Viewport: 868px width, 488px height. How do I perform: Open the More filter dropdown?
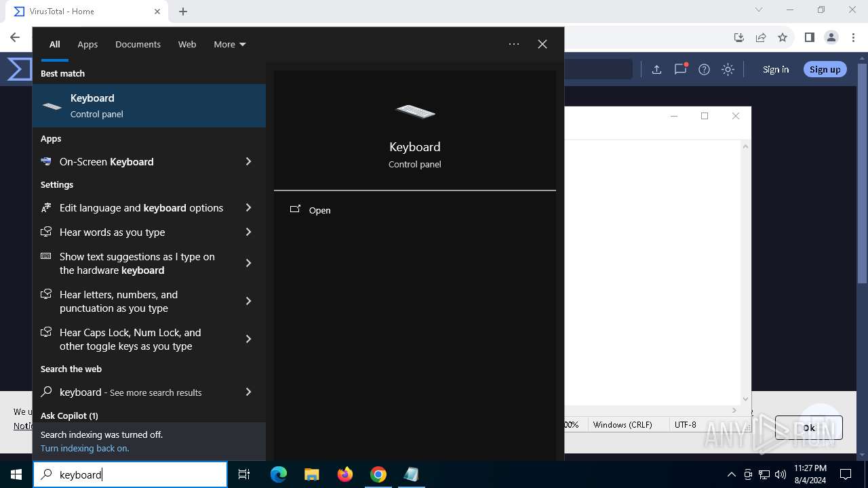click(230, 44)
